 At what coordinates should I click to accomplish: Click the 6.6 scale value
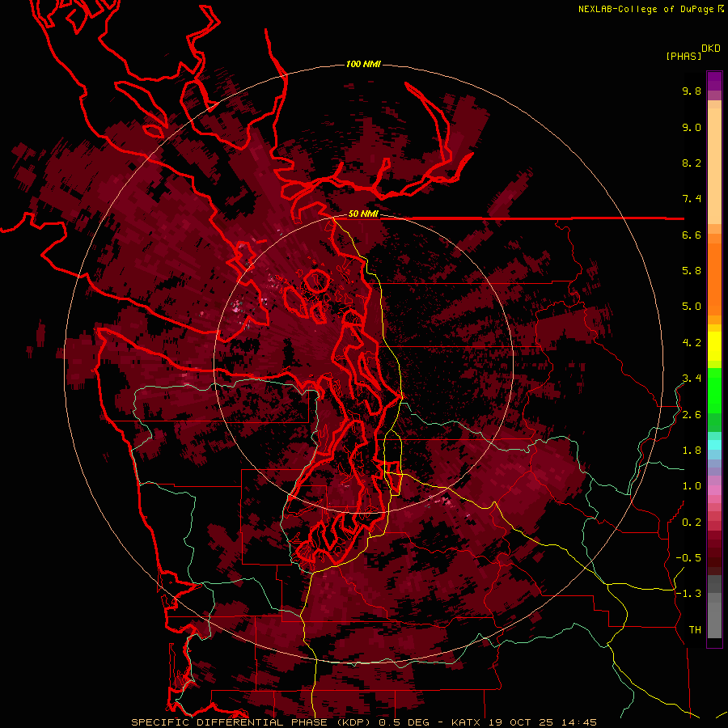coord(692,235)
